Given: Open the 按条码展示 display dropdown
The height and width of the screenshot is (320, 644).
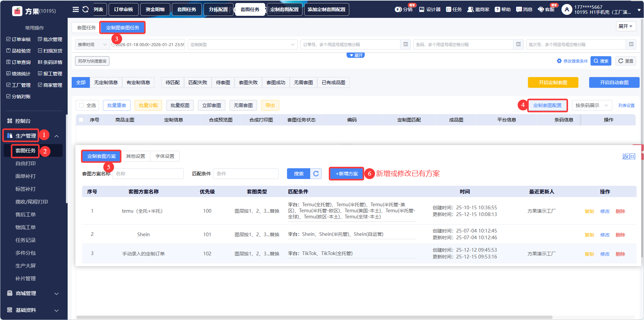Looking at the screenshot, I should pos(592,105).
